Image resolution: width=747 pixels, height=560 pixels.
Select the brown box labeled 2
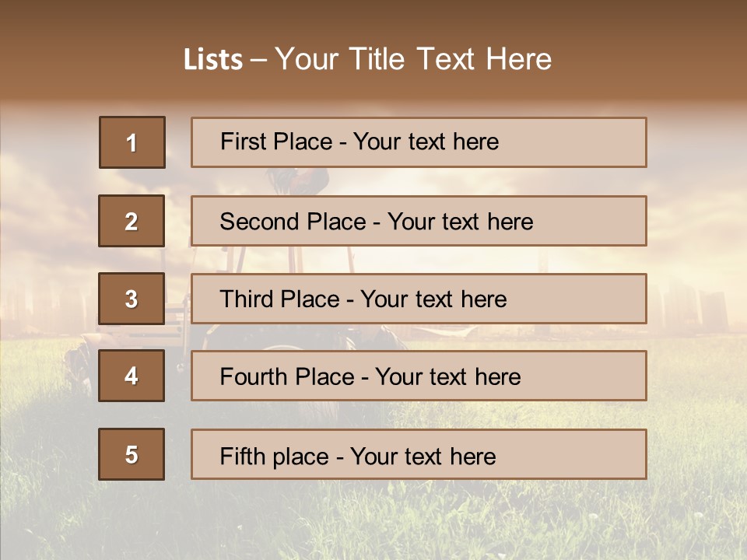pos(132,221)
